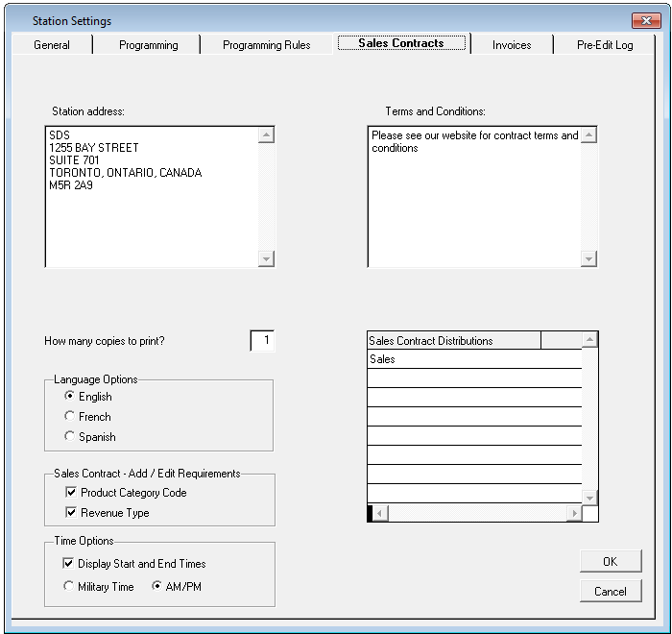Open the Programming Rules tab
Image resolution: width=672 pixels, height=634 pixels.
266,45
